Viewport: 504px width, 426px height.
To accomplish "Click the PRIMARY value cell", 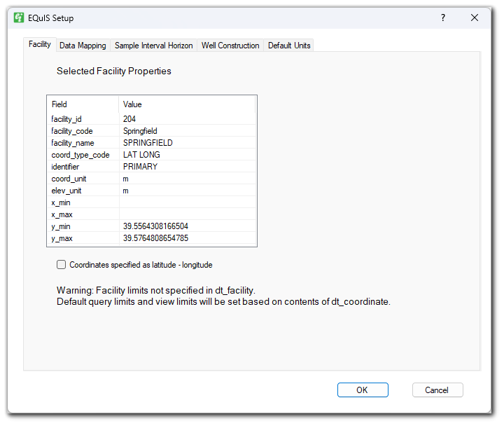I will tap(188, 167).
